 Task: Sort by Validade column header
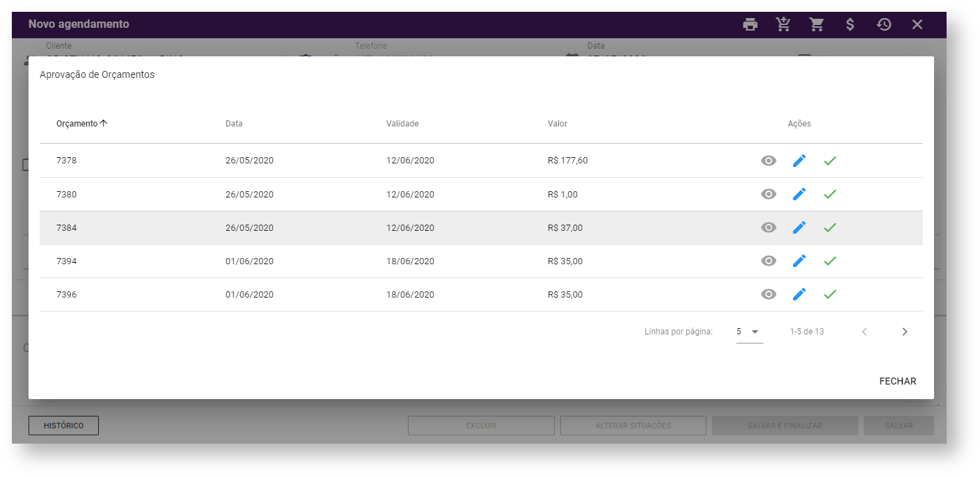402,124
